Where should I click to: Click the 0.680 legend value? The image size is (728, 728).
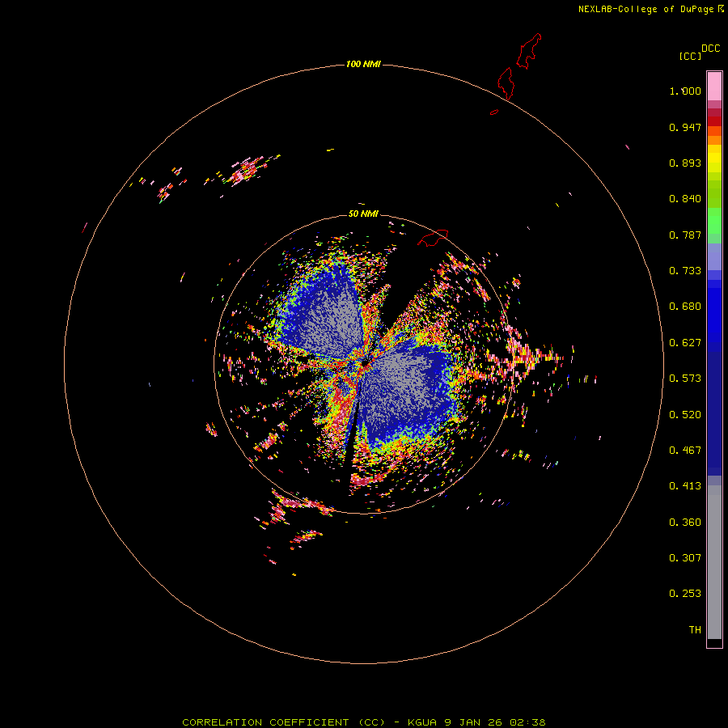[x=685, y=307]
